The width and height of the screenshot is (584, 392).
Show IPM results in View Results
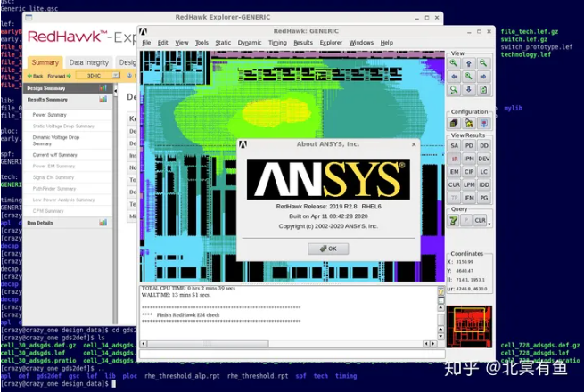coord(469,159)
